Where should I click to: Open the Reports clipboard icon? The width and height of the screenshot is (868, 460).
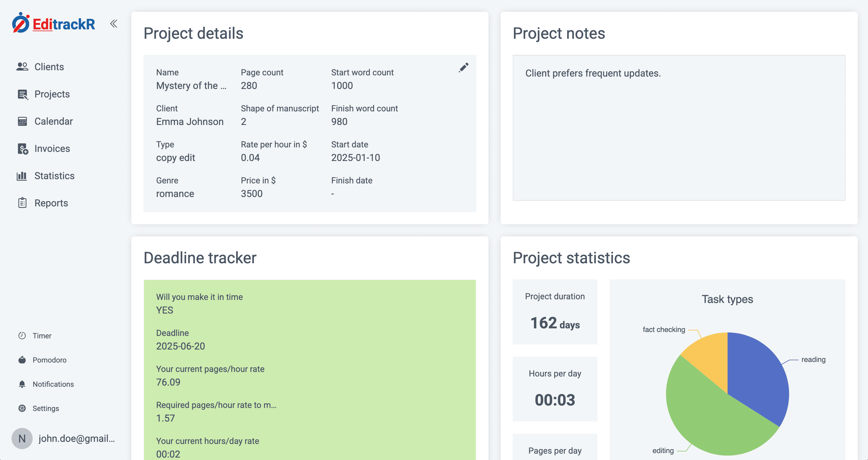22,203
